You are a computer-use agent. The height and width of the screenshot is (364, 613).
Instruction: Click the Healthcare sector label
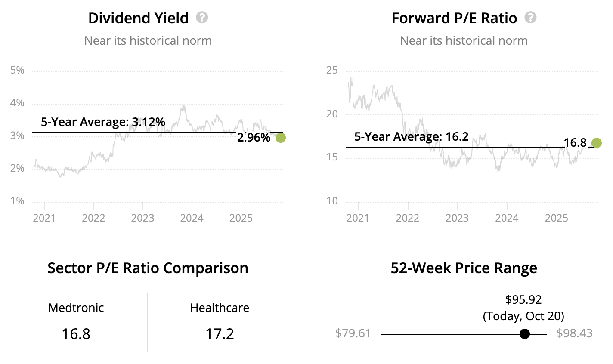220,308
